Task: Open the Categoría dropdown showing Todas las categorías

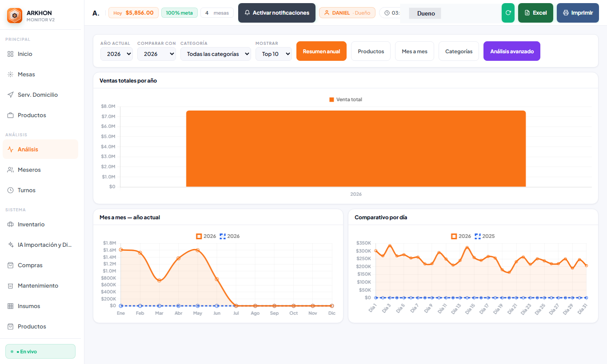Action: coord(216,54)
